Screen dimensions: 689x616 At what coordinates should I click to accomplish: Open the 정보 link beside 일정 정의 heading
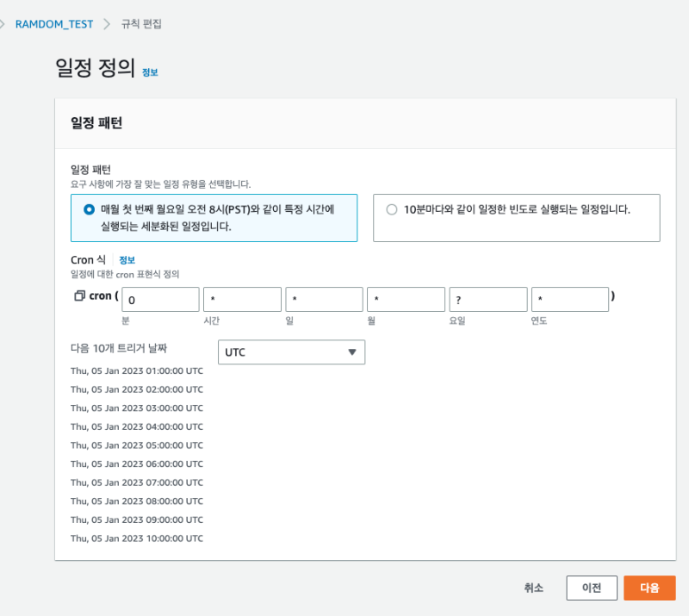click(150, 72)
